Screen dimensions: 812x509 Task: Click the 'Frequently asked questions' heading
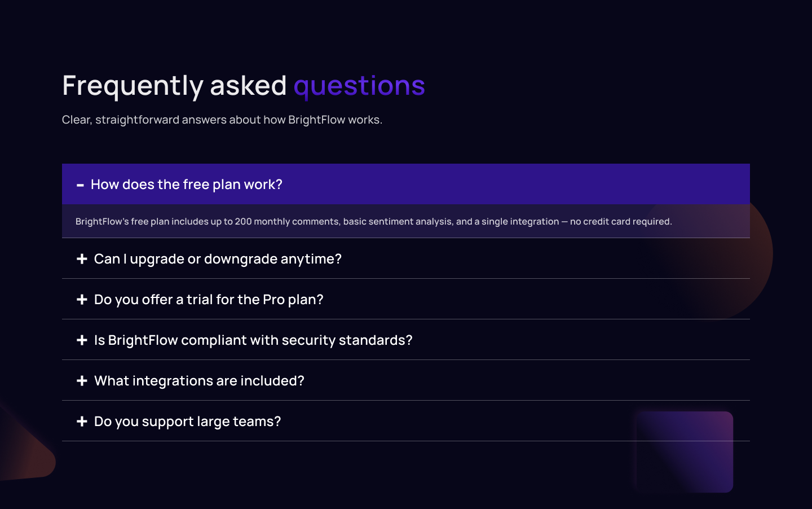pyautogui.click(x=244, y=85)
